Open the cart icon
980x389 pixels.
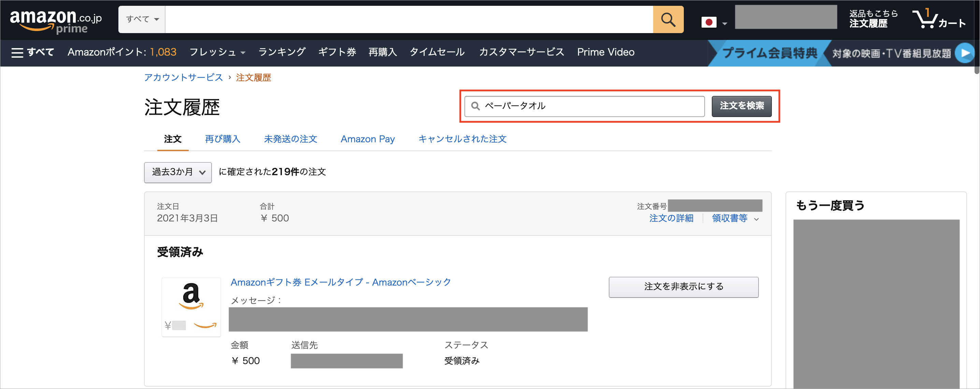pyautogui.click(x=939, y=19)
